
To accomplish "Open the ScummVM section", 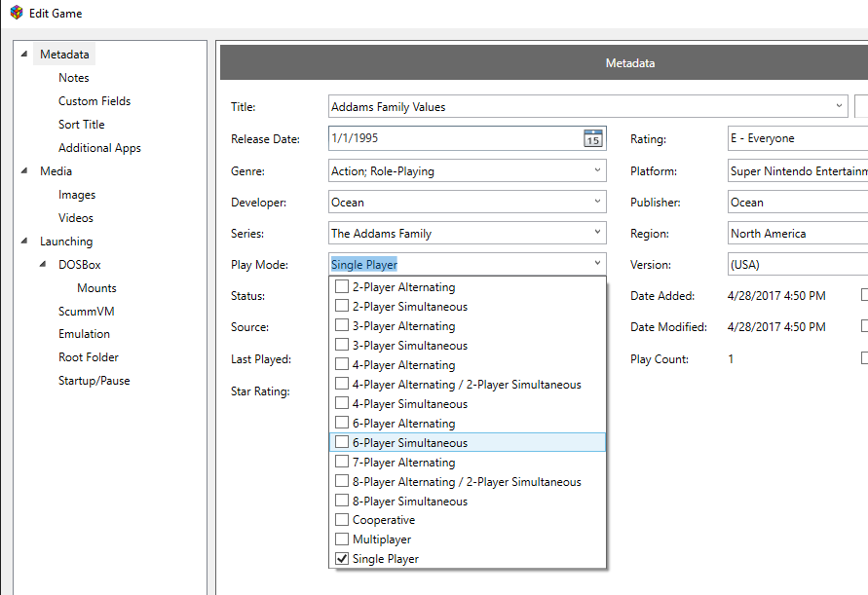I will [x=87, y=311].
